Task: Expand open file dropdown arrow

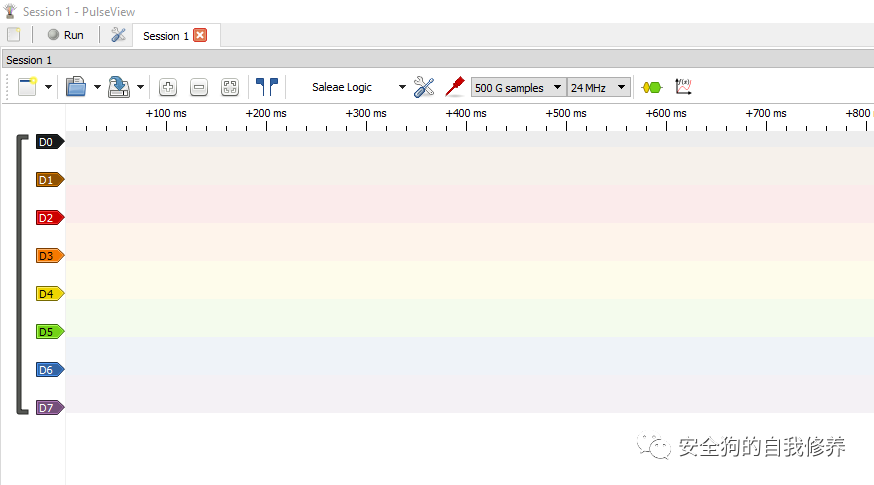Action: 97,87
